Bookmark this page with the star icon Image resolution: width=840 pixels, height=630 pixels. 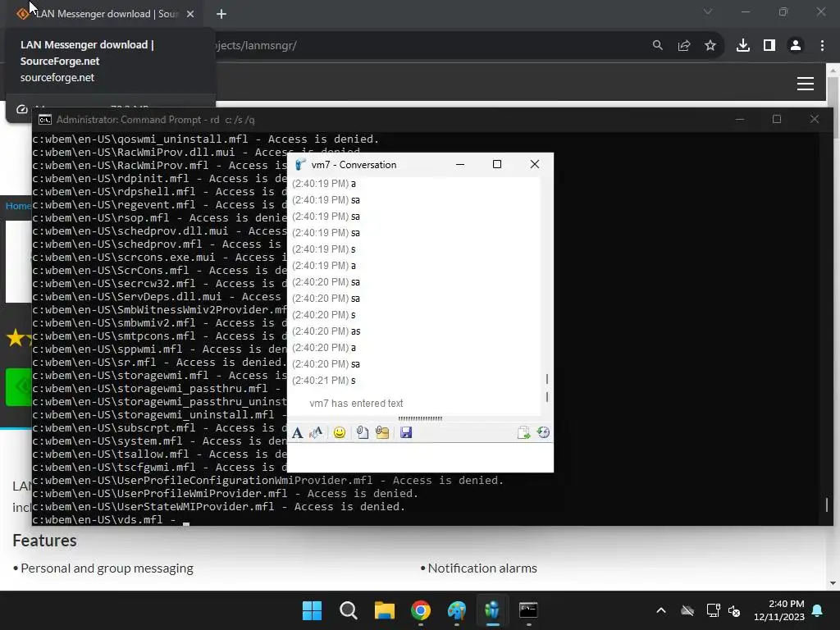click(710, 46)
